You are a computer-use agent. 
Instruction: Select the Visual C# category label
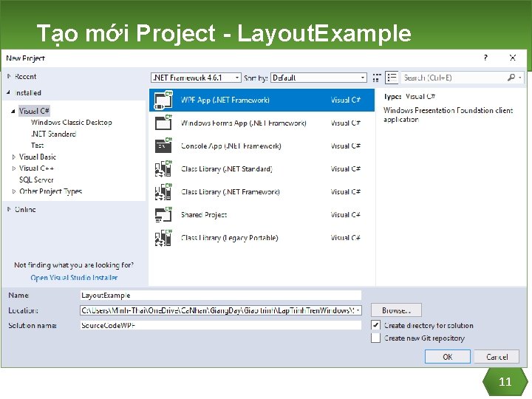click(34, 111)
